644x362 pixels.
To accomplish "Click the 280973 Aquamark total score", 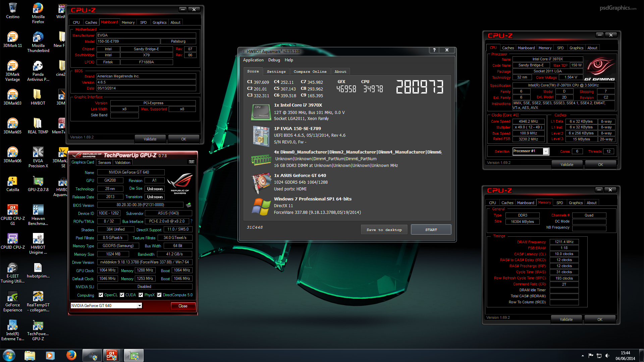I will pos(420,87).
